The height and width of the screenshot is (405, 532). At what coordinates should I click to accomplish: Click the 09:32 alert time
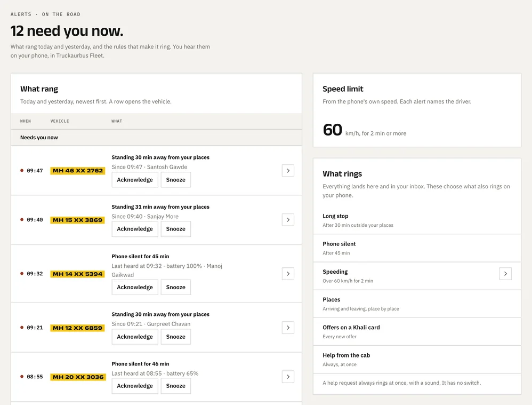pyautogui.click(x=35, y=274)
